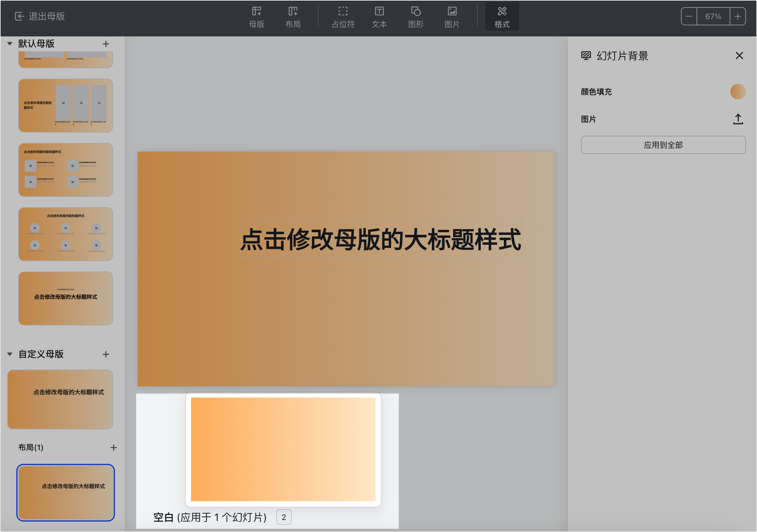Select the 图形 shape tool
757x532 pixels.
416,17
